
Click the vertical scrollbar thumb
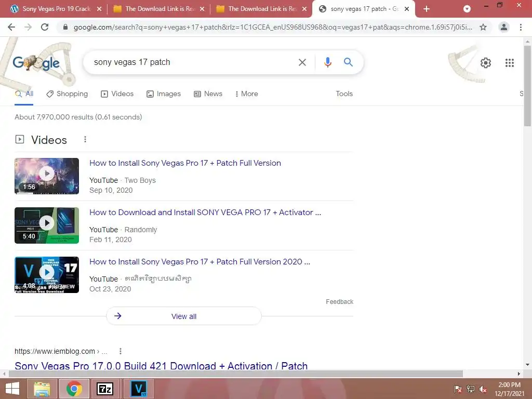pos(527,86)
